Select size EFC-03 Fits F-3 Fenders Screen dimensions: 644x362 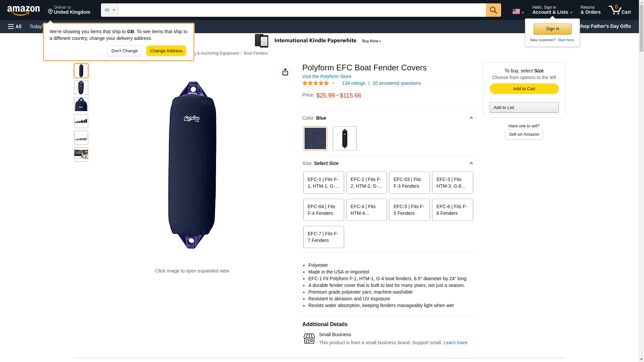[x=409, y=183]
